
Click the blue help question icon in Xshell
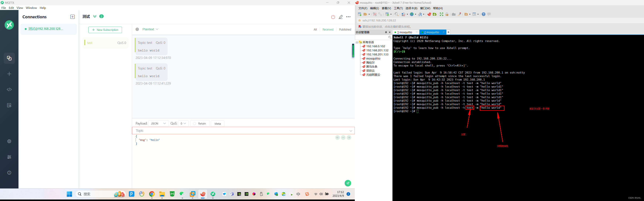pos(483,14)
